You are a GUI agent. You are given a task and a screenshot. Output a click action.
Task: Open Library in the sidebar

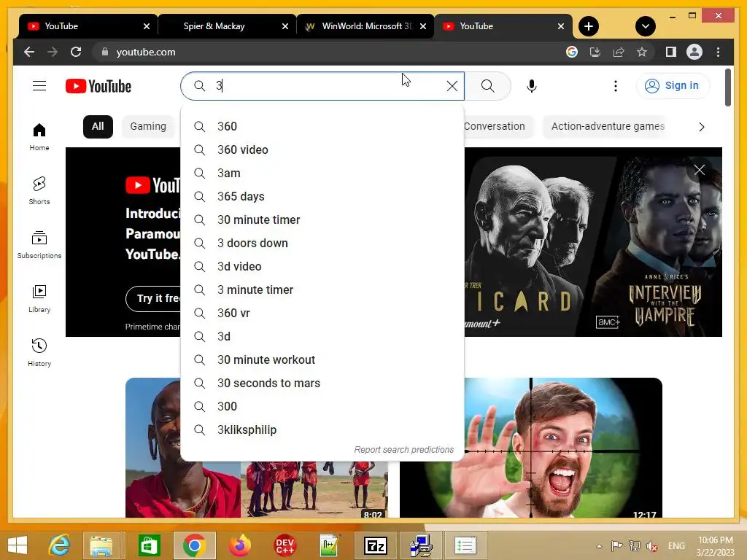point(39,298)
